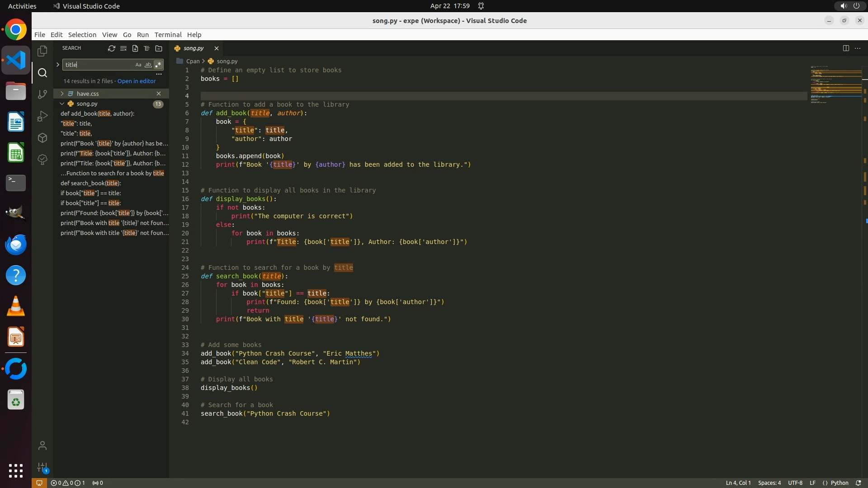Open the Source Control view
The height and width of the screenshot is (488, 868).
point(42,94)
